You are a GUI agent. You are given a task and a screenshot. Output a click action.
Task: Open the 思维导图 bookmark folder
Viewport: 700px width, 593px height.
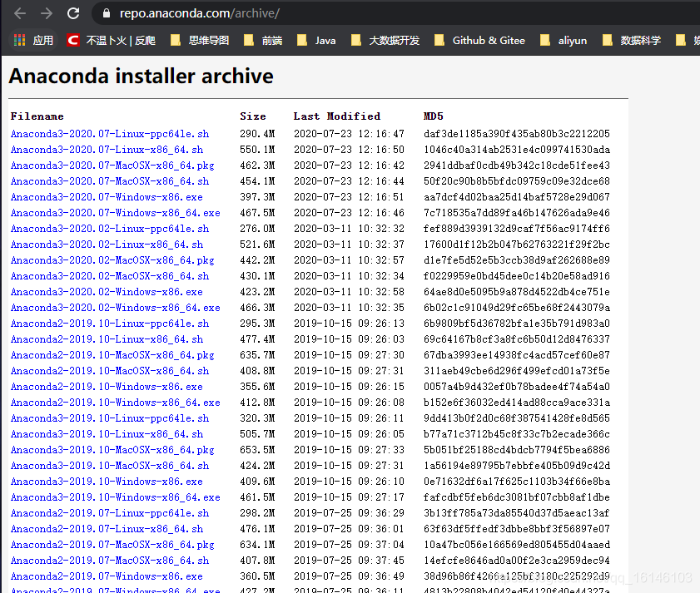coord(200,41)
